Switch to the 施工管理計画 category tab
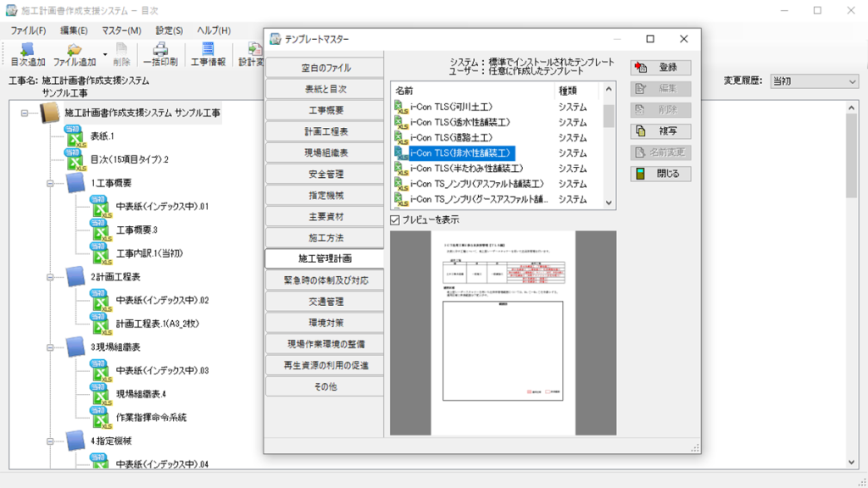868x488 pixels. (x=324, y=257)
